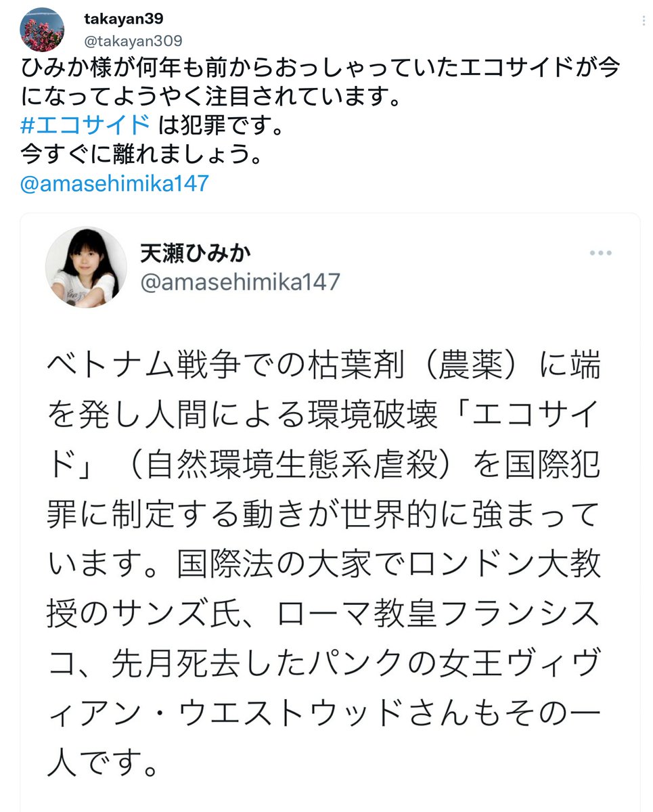Open the #エコサイド hashtag link
Screen dimensions: 653x812
coord(85,125)
